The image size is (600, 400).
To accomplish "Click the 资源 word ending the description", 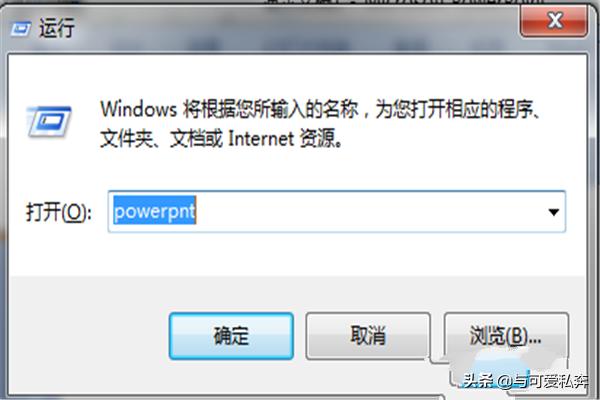I will tap(320, 138).
